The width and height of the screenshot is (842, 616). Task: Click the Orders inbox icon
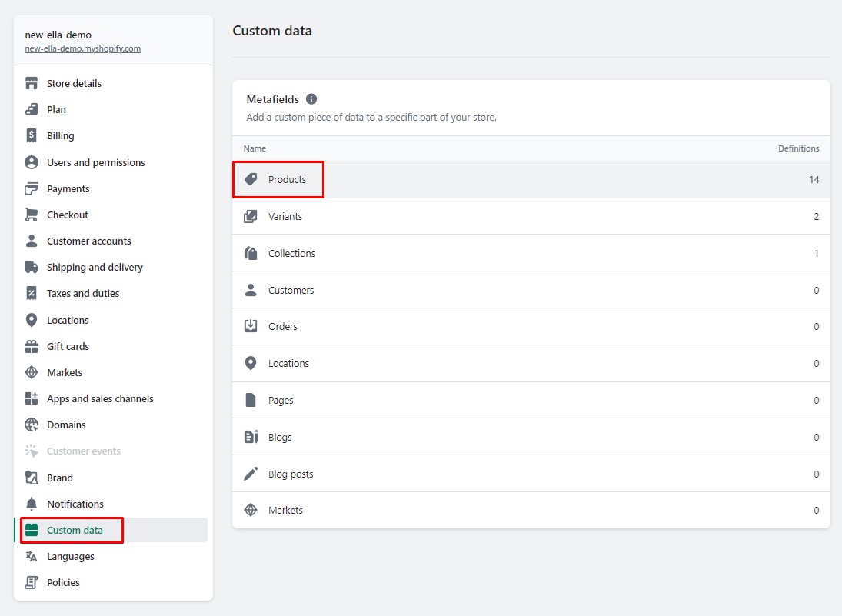pyautogui.click(x=251, y=326)
